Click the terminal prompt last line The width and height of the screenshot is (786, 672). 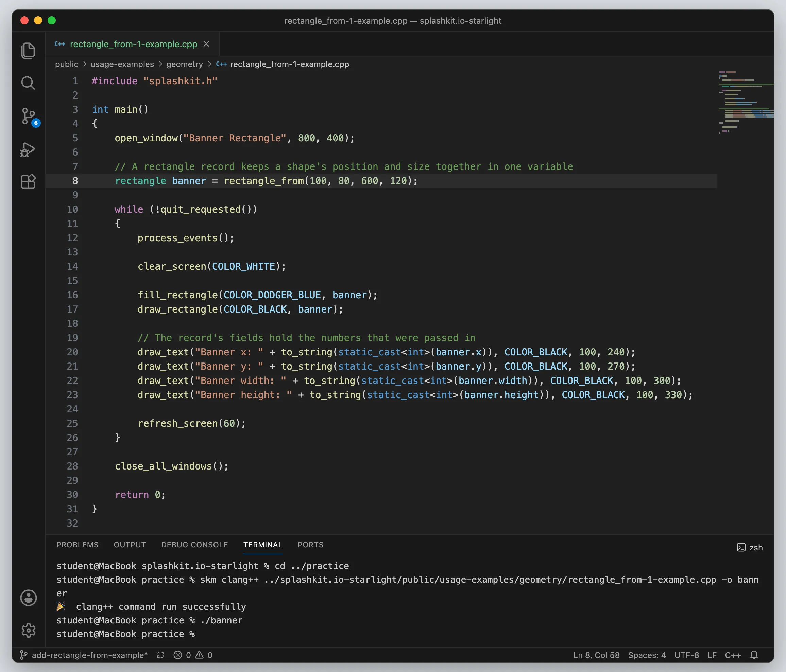point(125,634)
